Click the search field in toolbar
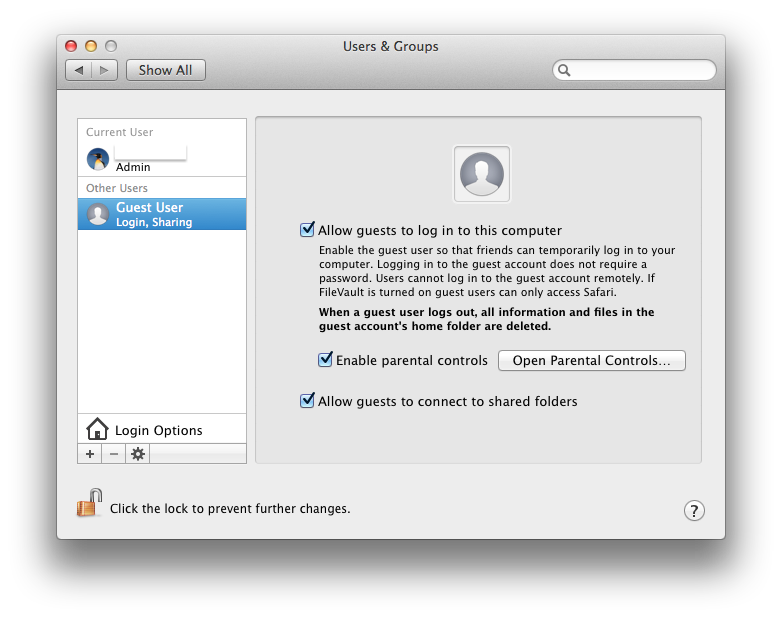This screenshot has height=618, width=782. coord(634,70)
